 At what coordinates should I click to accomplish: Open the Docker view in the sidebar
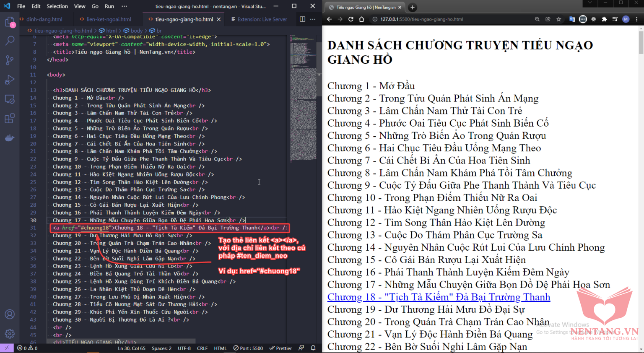(x=9, y=138)
